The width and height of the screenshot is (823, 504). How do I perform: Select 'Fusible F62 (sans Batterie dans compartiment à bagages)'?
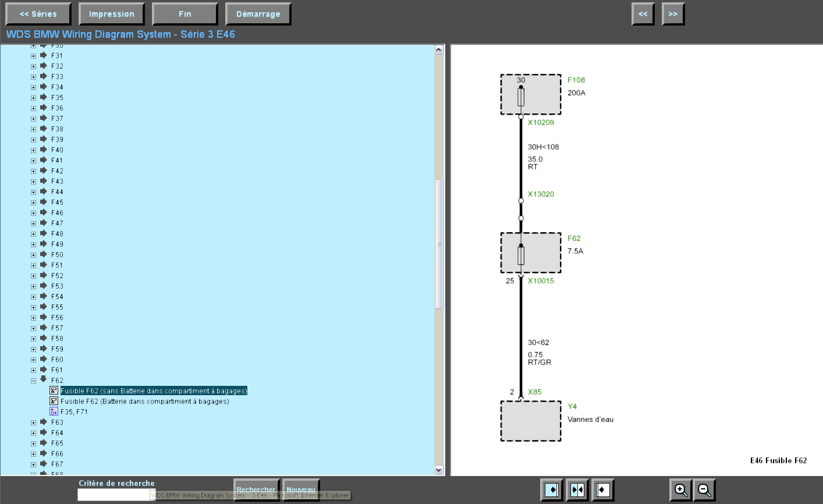154,391
